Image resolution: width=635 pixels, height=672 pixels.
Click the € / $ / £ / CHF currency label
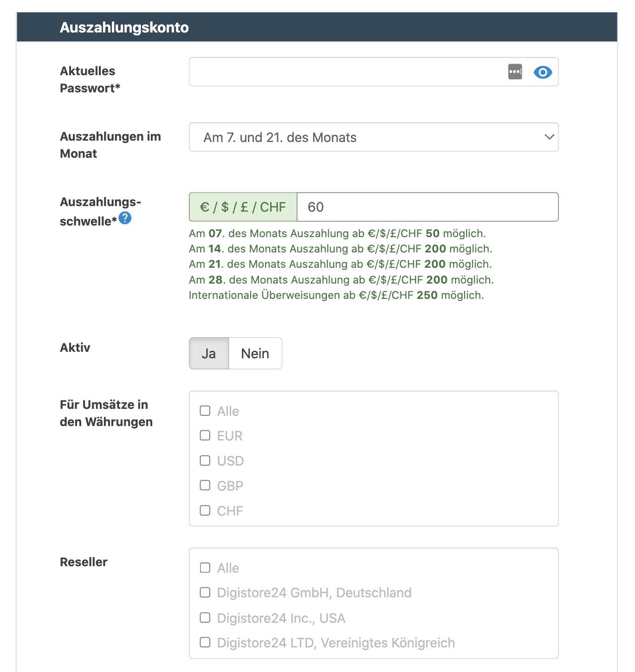(x=243, y=207)
